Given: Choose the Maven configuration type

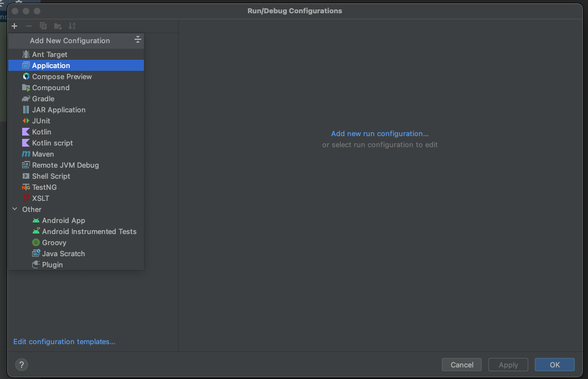Looking at the screenshot, I should pos(42,154).
